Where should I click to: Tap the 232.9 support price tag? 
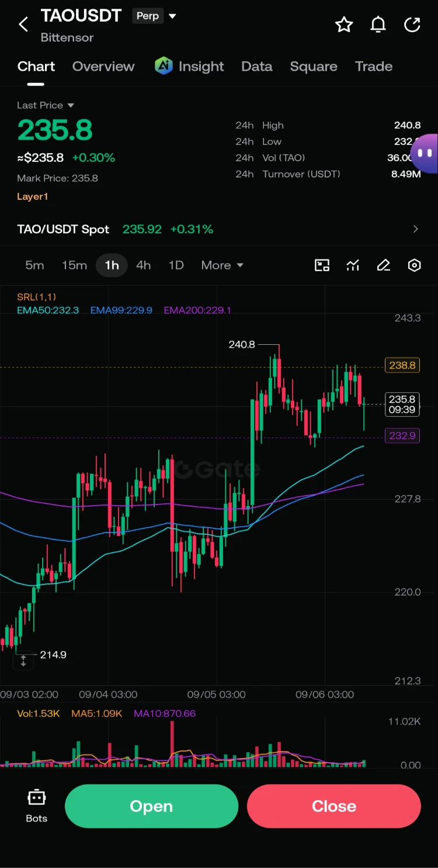click(402, 435)
